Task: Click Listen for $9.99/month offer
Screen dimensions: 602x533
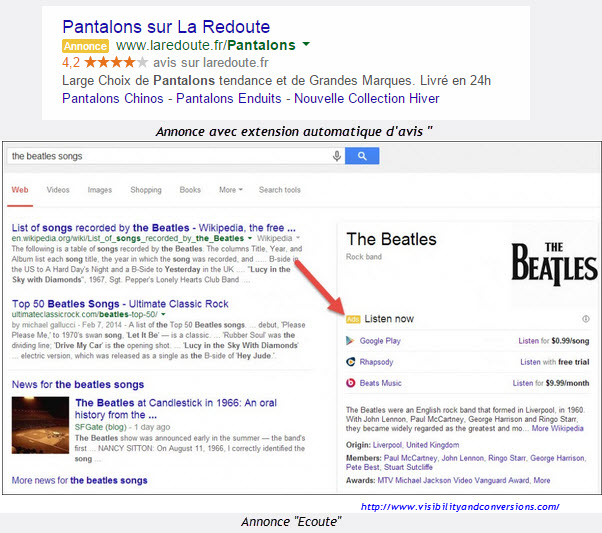Action: [551, 383]
